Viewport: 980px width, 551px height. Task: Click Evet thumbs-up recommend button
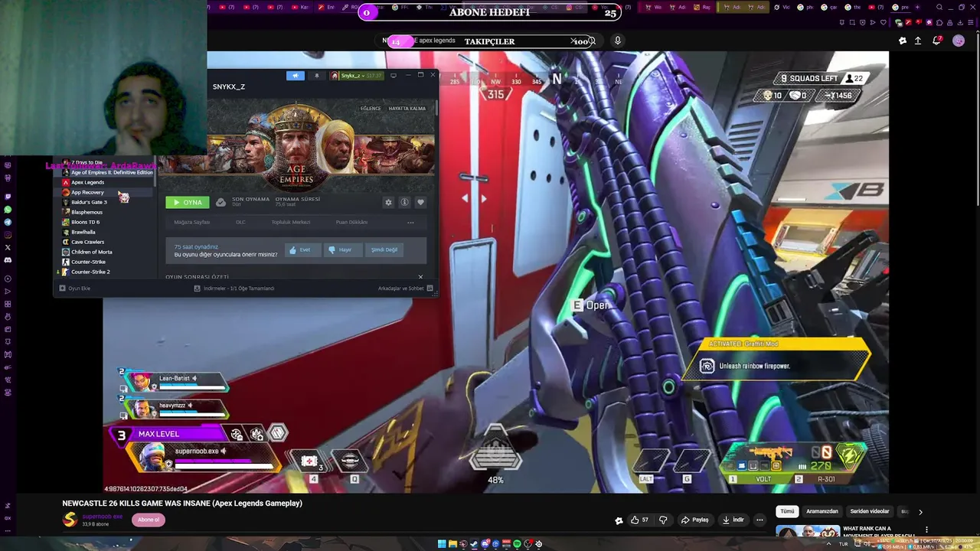pos(302,249)
